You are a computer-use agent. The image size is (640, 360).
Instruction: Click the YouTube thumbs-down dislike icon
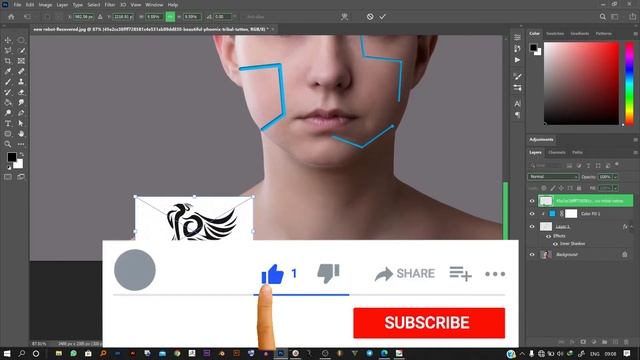pos(329,273)
